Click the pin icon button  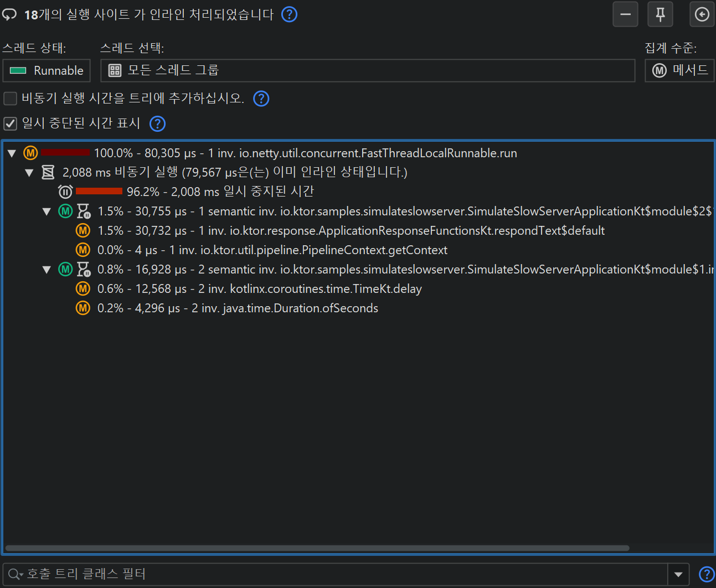tap(660, 14)
